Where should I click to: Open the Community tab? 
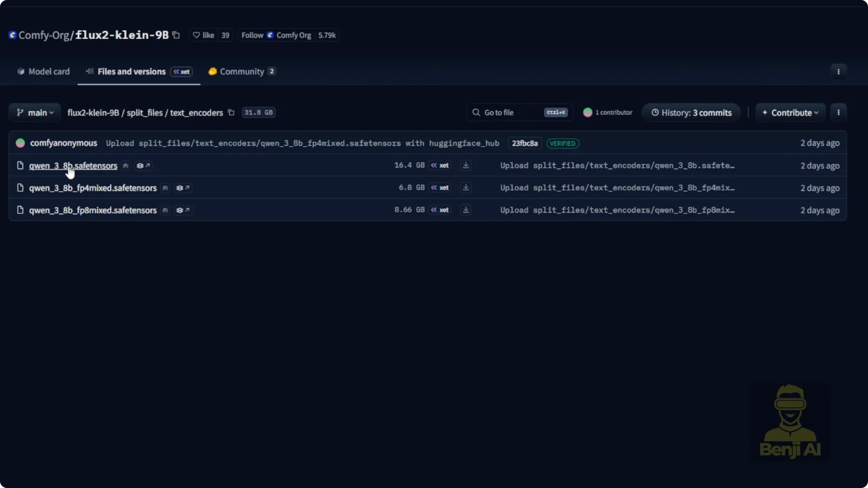241,71
